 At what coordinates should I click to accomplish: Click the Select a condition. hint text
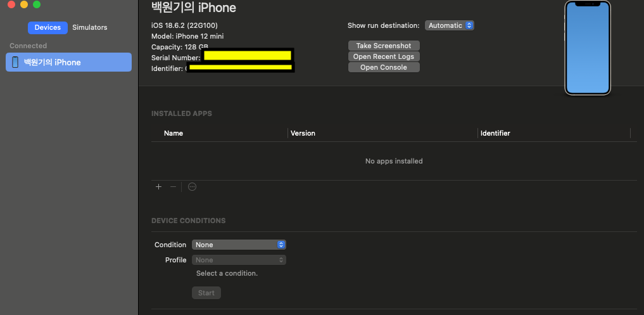[227, 273]
